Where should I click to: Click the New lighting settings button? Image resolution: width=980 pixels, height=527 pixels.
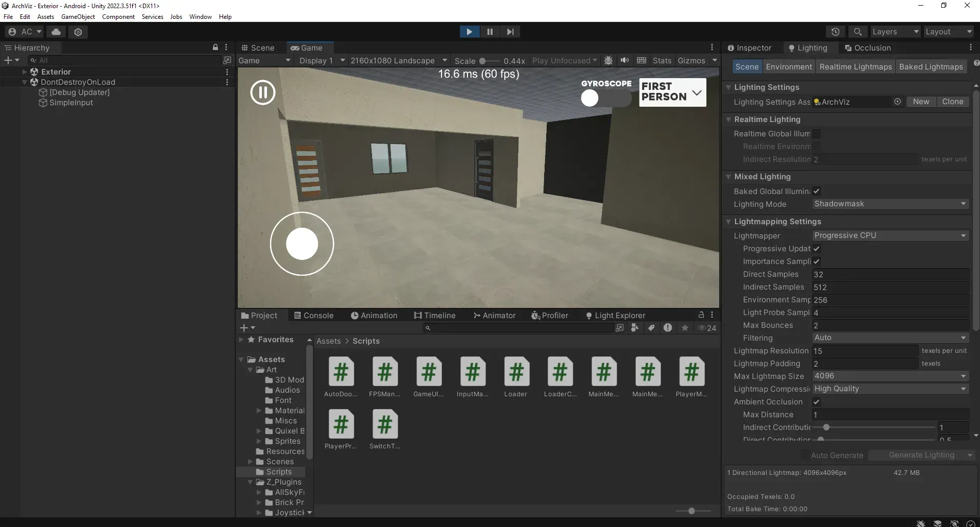[x=921, y=102]
